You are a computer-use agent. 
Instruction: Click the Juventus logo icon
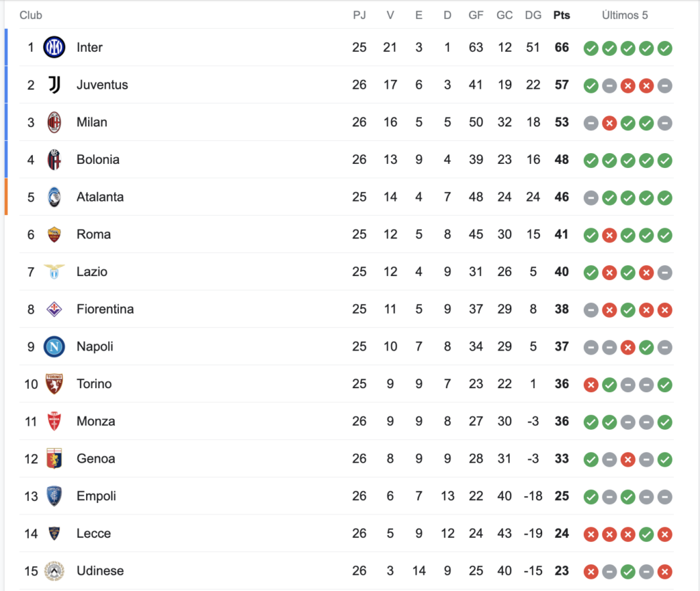54,85
